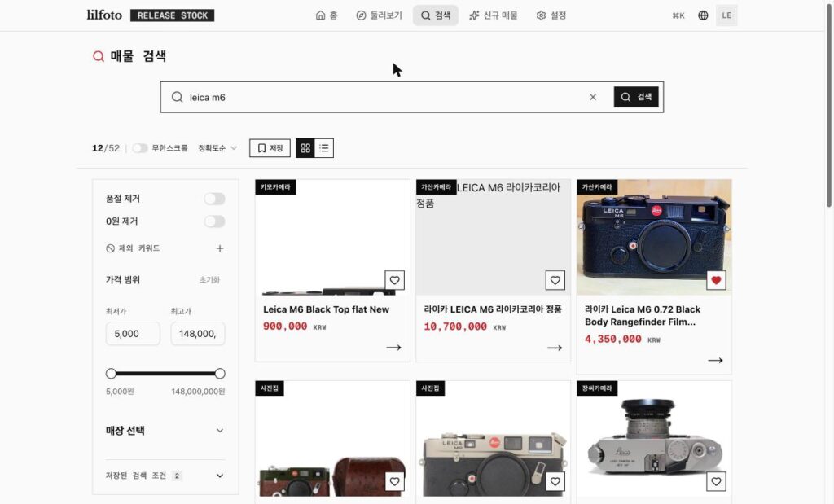Click the 저장 save search button

(x=270, y=148)
